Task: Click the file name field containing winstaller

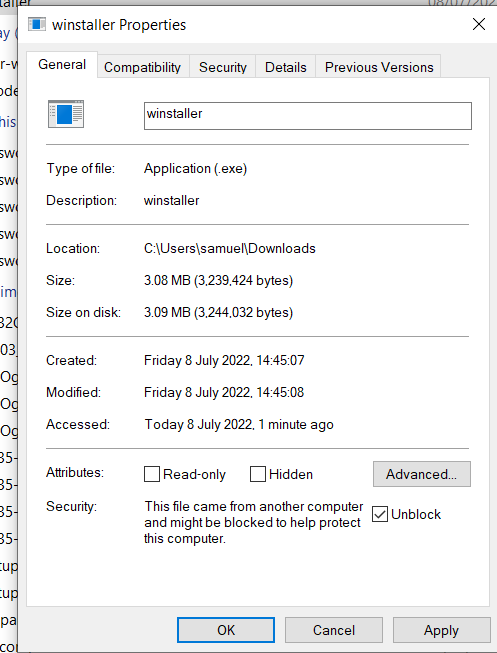Action: [308, 116]
